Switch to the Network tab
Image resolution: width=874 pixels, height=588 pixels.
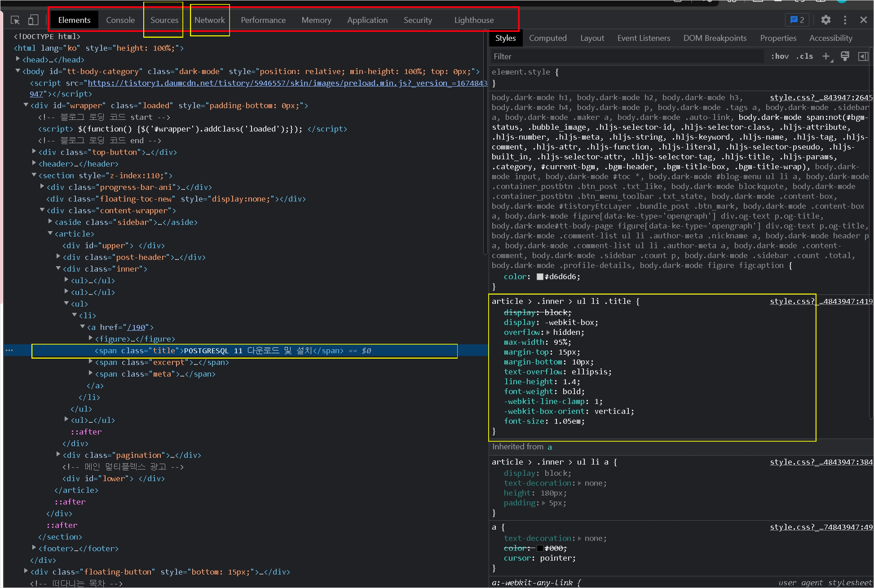[209, 20]
